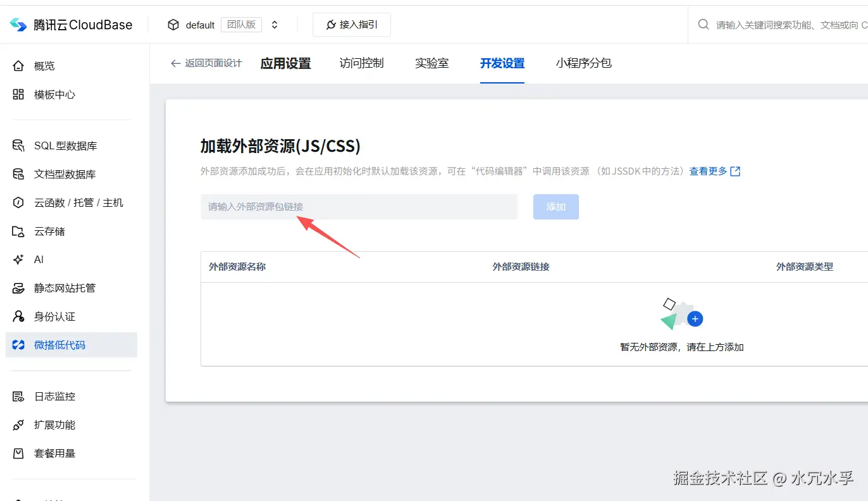
Task: Open the 概览 overview icon in sidebar
Action: [17, 65]
